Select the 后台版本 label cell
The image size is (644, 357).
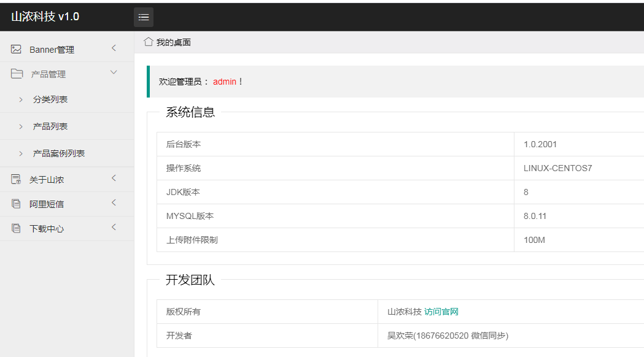point(335,144)
